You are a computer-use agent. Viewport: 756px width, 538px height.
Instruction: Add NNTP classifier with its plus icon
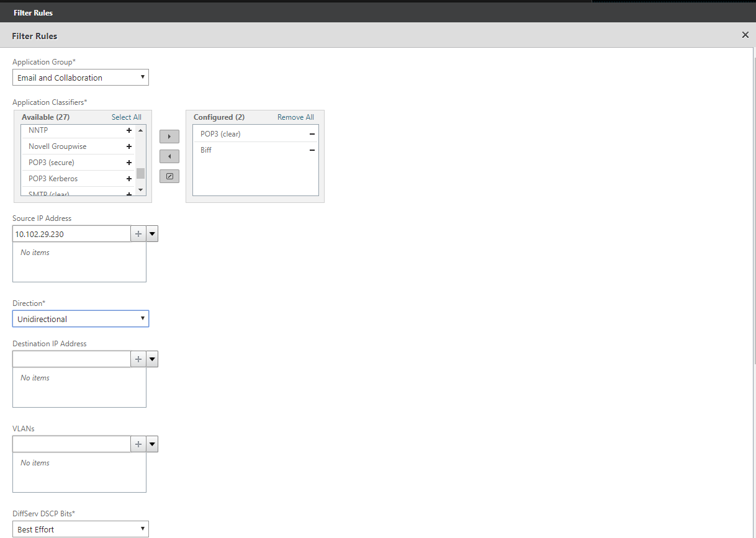(129, 130)
